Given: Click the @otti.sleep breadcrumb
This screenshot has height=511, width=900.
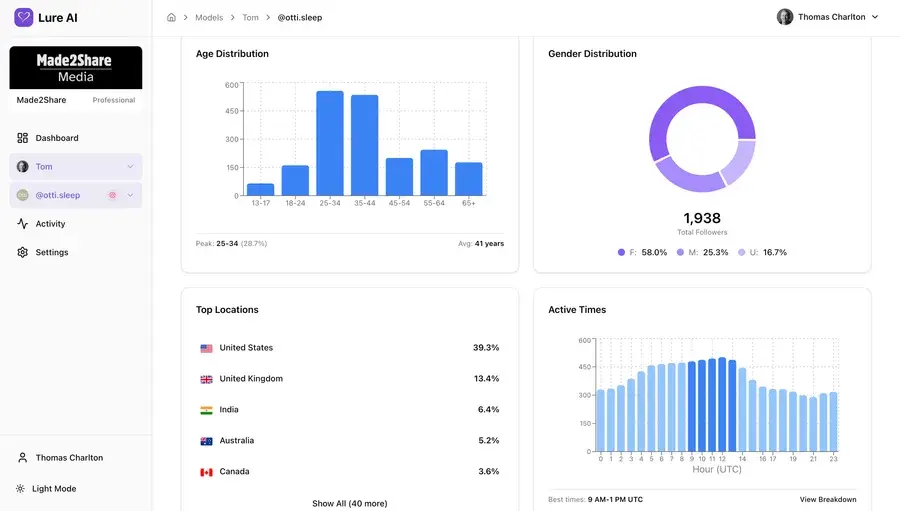Looking at the screenshot, I should click(x=300, y=17).
